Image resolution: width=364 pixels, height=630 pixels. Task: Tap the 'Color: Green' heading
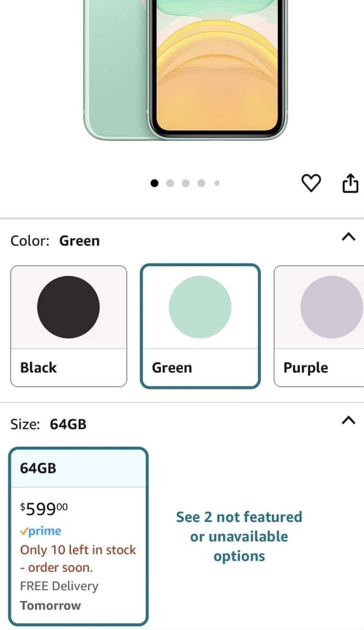click(55, 241)
